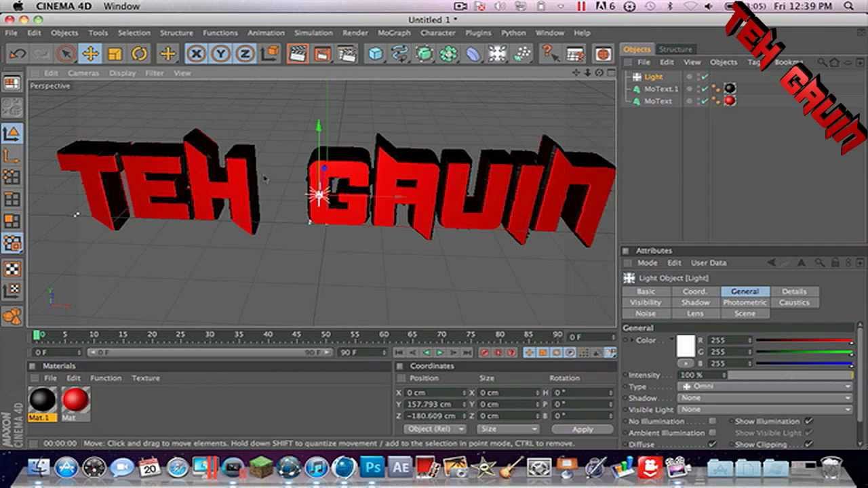Open the Simulation menu
This screenshot has height=488, width=868.
[313, 33]
